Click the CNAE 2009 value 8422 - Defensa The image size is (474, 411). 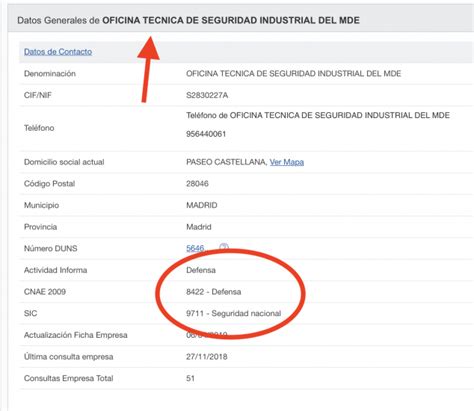[x=214, y=292]
